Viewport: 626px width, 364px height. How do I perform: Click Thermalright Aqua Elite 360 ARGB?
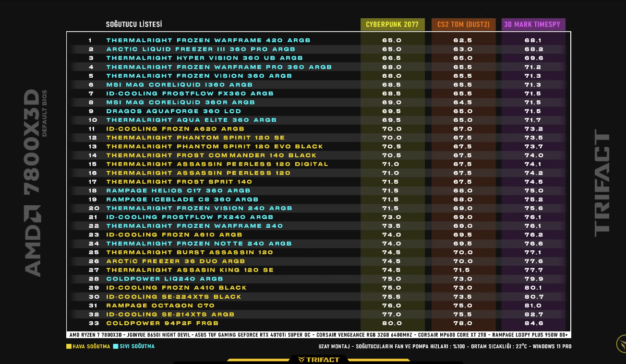[x=192, y=120]
